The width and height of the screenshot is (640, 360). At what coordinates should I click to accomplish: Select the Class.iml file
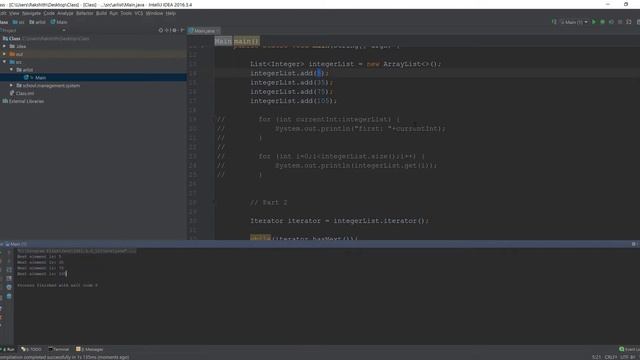(24, 93)
